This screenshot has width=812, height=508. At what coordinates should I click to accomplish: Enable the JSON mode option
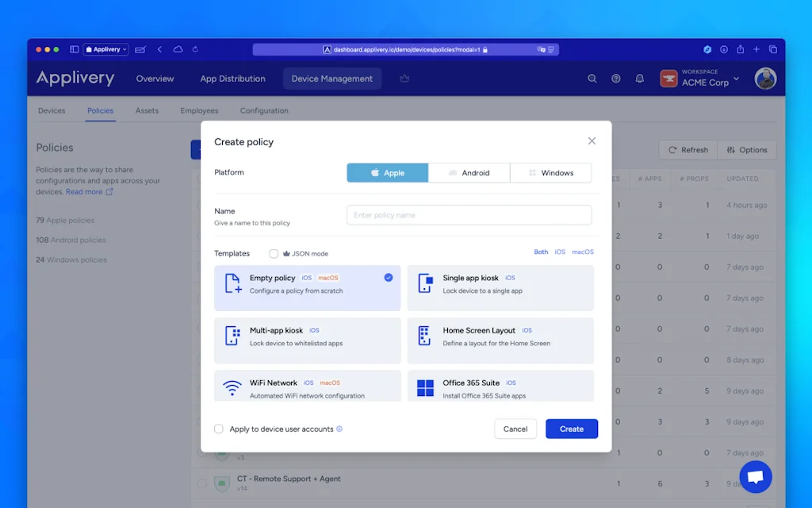[274, 254]
